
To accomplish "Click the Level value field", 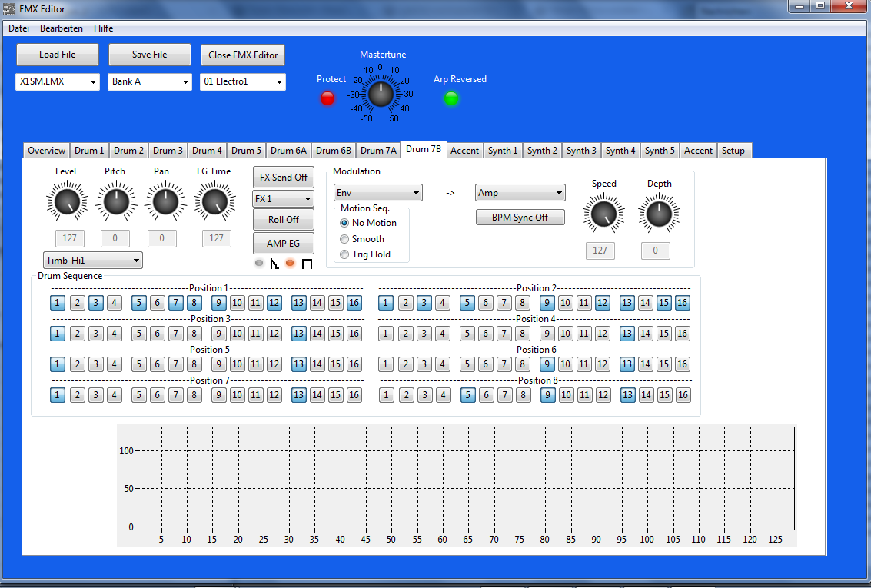I will tap(69, 238).
